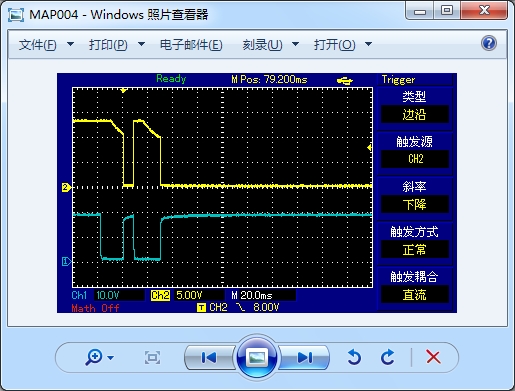515x391 pixels.
Task: Click the blue help question mark icon
Action: (x=489, y=43)
